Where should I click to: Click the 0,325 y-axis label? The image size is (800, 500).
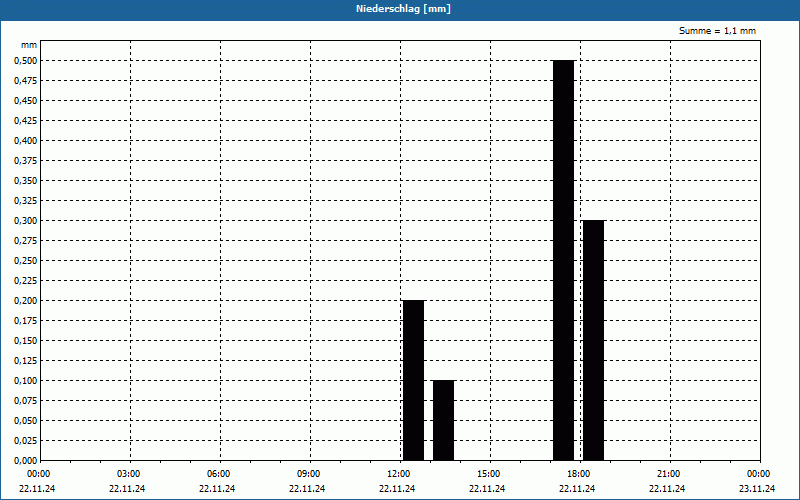click(26, 201)
